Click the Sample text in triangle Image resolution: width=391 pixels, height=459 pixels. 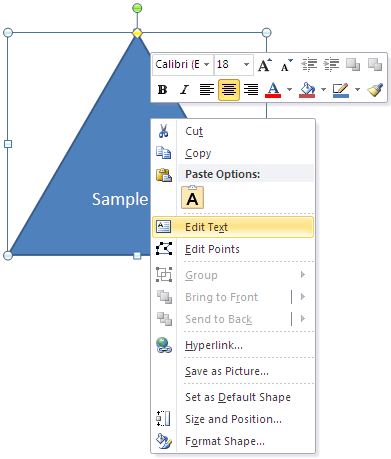(x=120, y=200)
